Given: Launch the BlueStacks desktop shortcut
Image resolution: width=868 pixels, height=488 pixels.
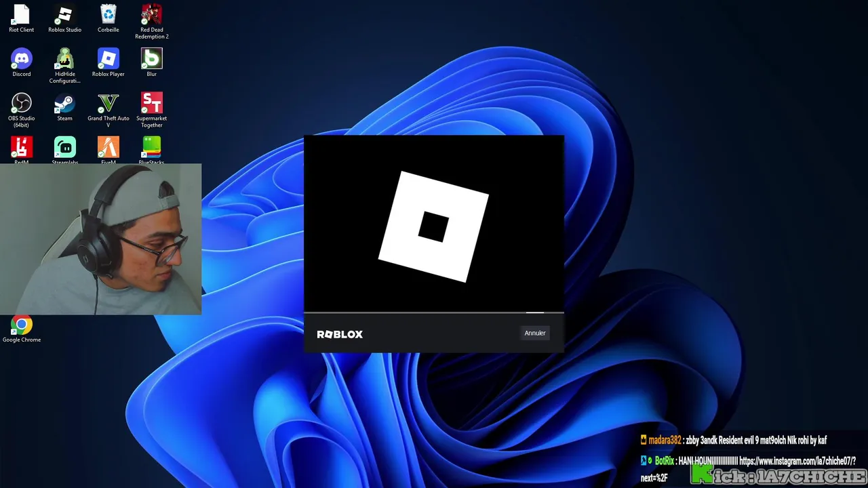Looking at the screenshot, I should pos(151,150).
